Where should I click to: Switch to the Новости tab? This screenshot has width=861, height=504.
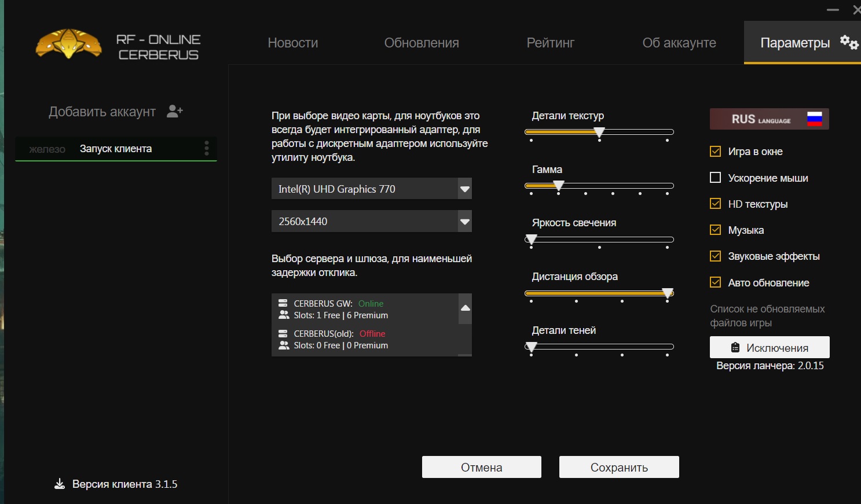point(292,43)
